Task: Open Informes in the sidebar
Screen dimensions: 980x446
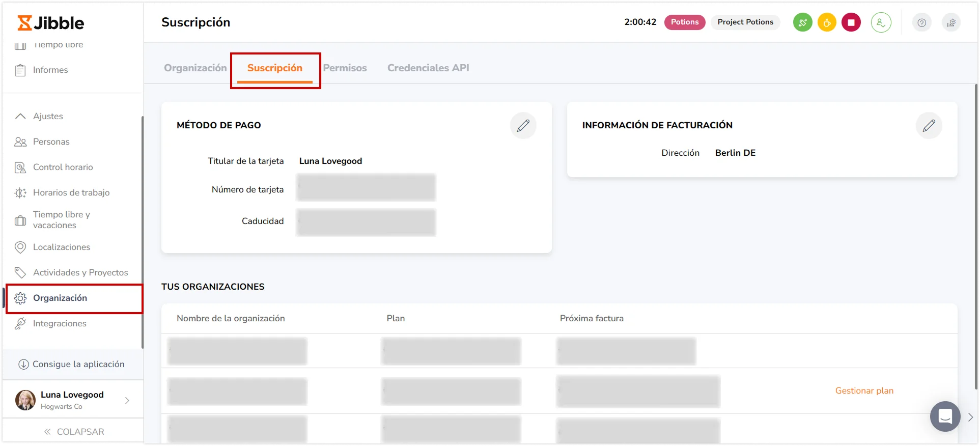Action: [x=50, y=70]
